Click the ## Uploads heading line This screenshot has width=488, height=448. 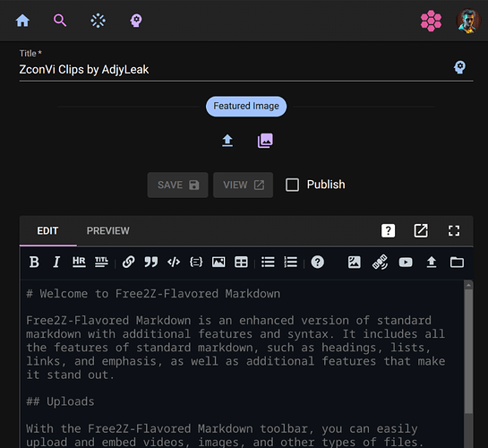click(x=60, y=401)
